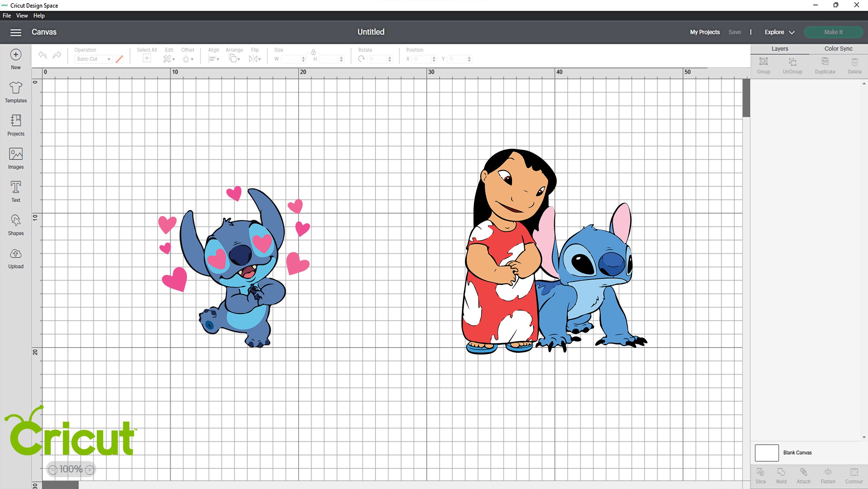Open the Basic Cut operation dropdown
This screenshot has height=489, width=868.
pyautogui.click(x=93, y=59)
